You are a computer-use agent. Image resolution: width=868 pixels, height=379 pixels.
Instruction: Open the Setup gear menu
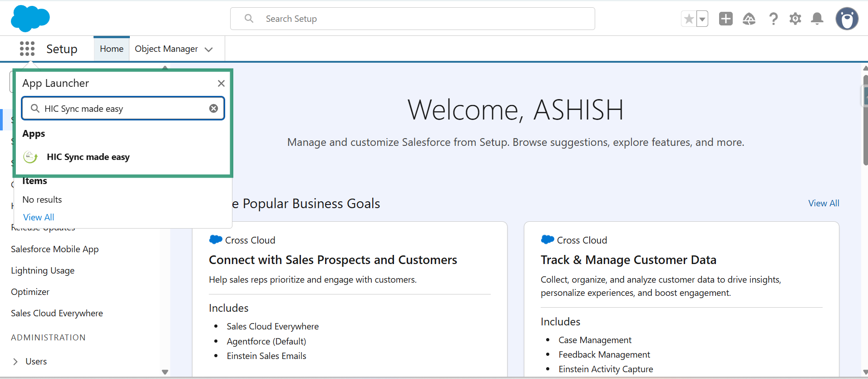coord(795,19)
